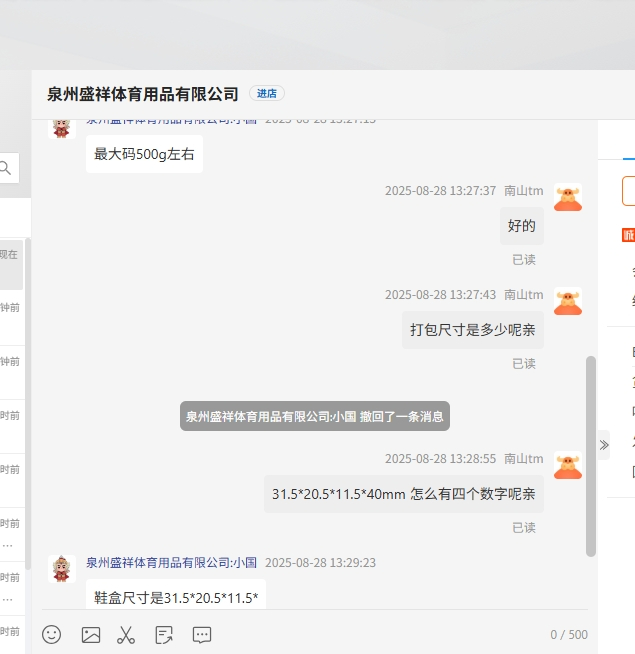Image resolution: width=635 pixels, height=654 pixels.
Task: Click the 进店 button beside company name
Action: (x=267, y=93)
